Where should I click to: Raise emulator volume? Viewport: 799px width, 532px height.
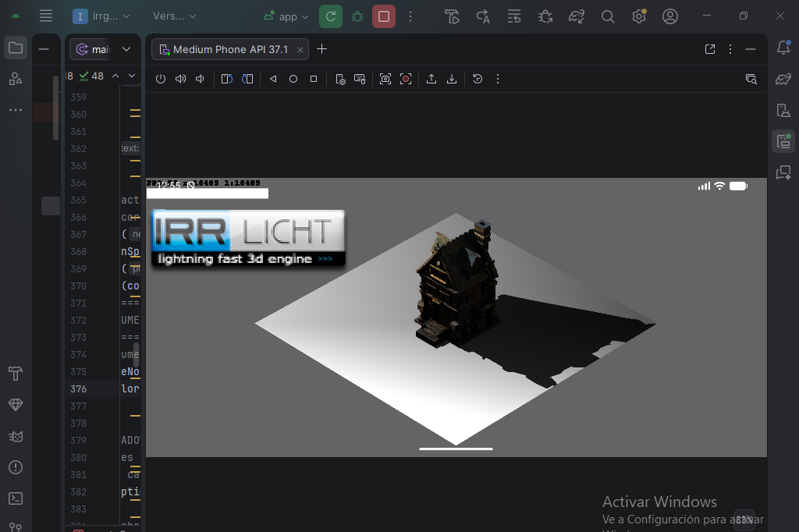click(180, 79)
